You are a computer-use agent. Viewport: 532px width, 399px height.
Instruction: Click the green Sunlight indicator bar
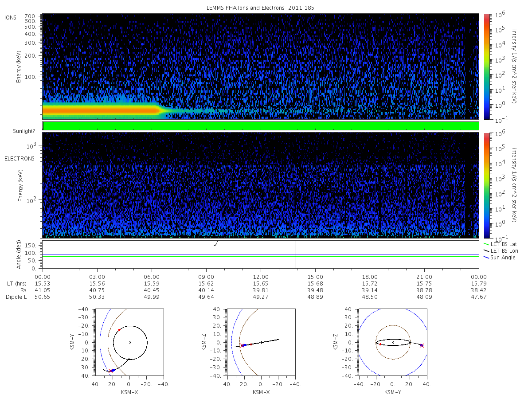261,126
